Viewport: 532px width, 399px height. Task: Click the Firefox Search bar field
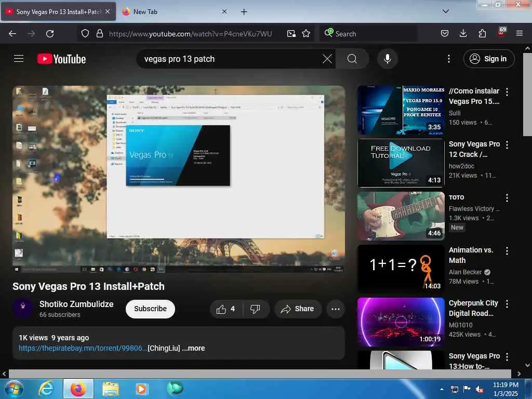coord(368,34)
